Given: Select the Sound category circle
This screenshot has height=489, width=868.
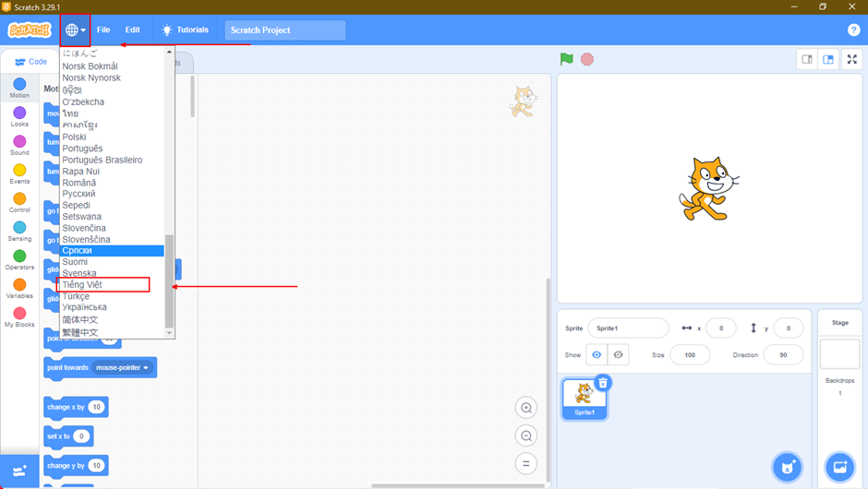Looking at the screenshot, I should (x=19, y=141).
